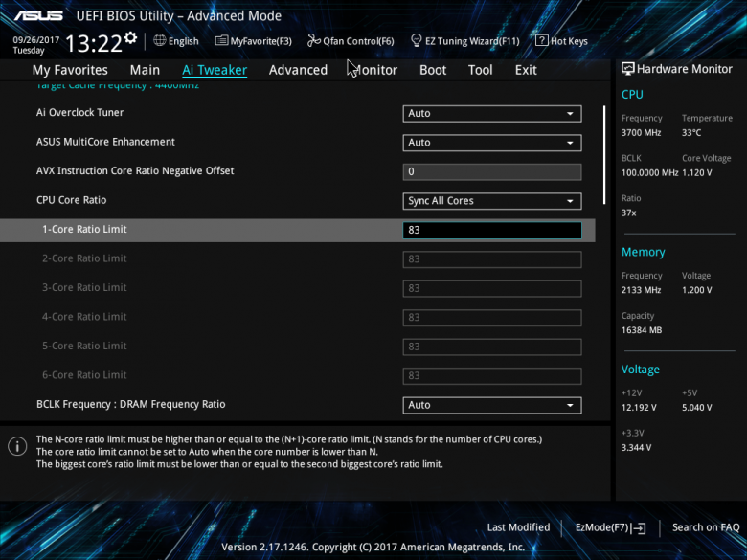
Task: Click the 5-Core Ratio Limit field
Action: (492, 347)
